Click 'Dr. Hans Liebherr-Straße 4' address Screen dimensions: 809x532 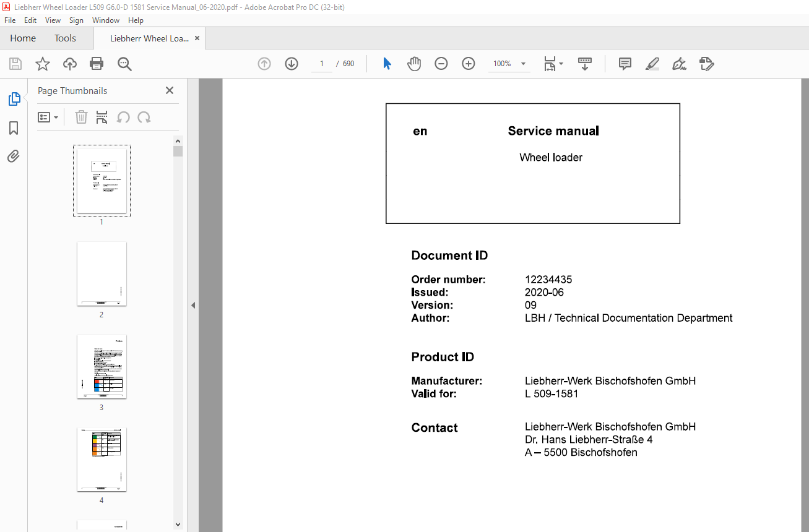point(589,440)
